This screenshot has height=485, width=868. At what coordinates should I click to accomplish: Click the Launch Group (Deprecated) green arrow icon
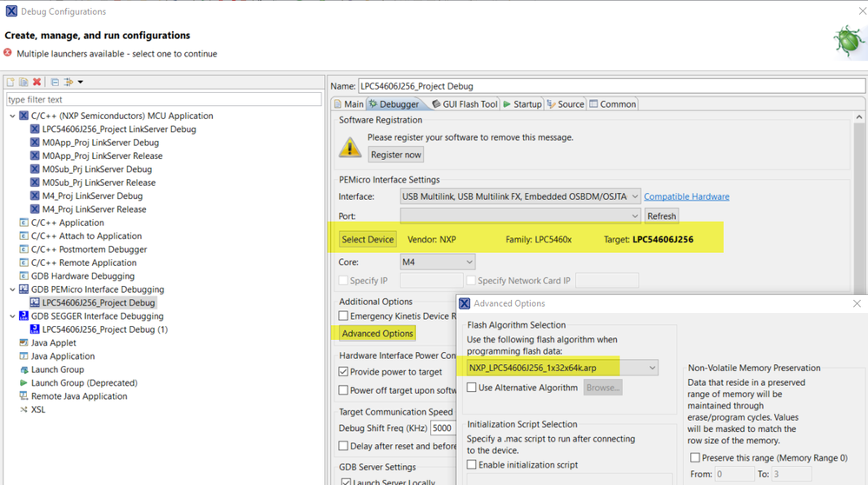[x=23, y=382]
